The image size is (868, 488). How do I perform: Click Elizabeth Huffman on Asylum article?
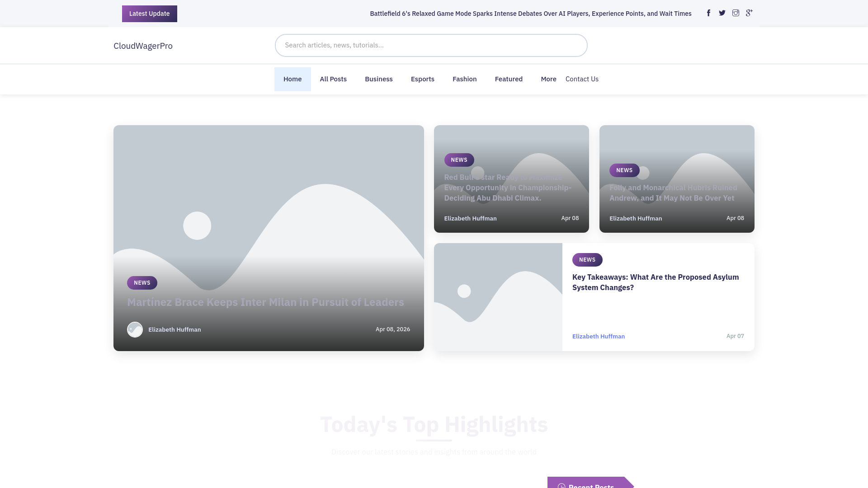click(599, 336)
